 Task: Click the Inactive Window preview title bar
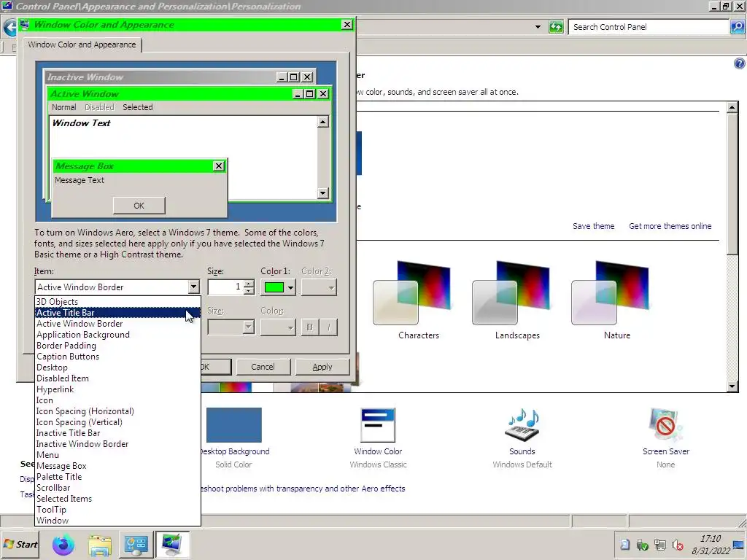(160, 77)
